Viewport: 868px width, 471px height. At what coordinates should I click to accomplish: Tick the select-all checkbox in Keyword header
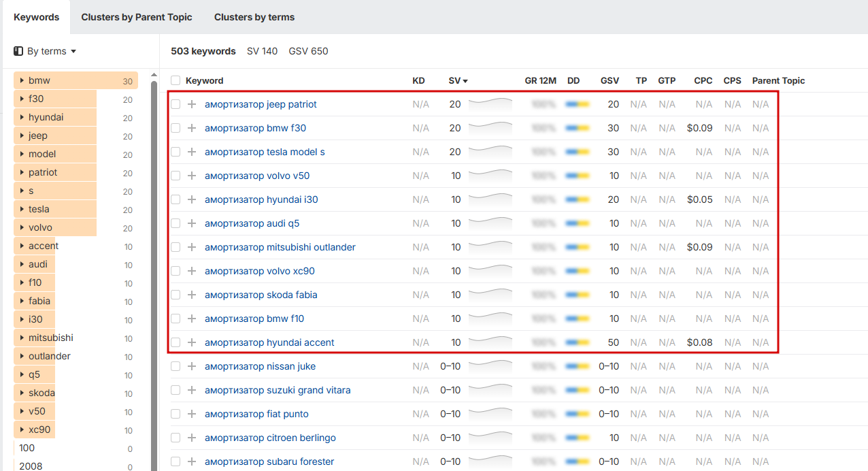(176, 80)
